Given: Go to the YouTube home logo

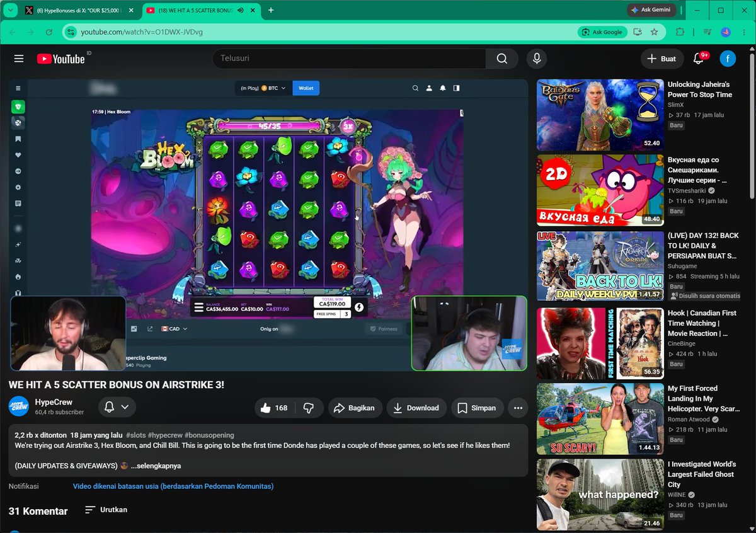Looking at the screenshot, I should tap(61, 59).
